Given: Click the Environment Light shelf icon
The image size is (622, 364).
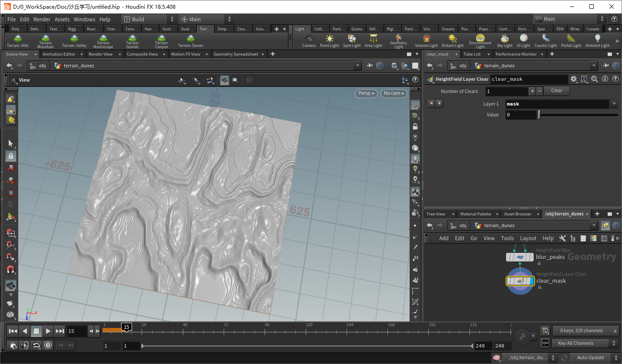Looking at the screenshot, I should point(480,41).
